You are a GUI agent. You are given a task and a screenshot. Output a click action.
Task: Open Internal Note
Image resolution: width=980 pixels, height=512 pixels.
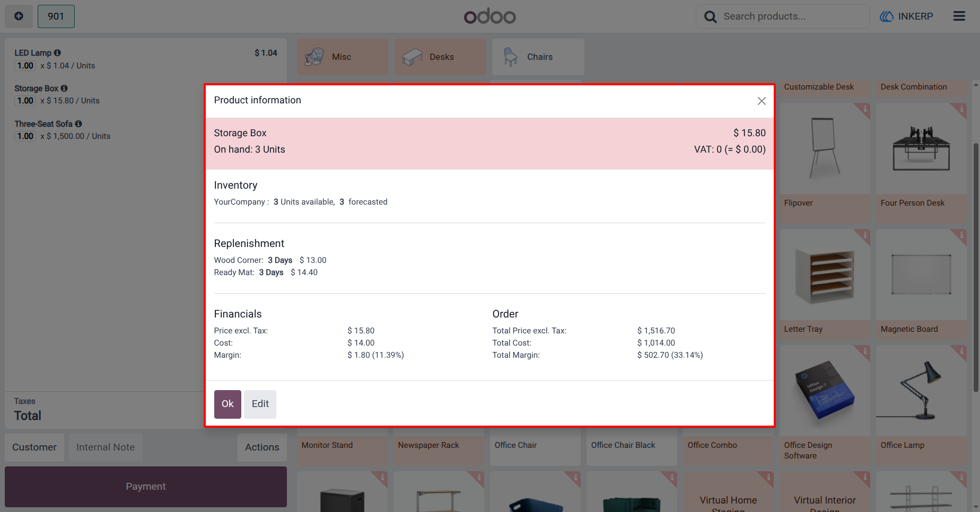pyautogui.click(x=106, y=447)
